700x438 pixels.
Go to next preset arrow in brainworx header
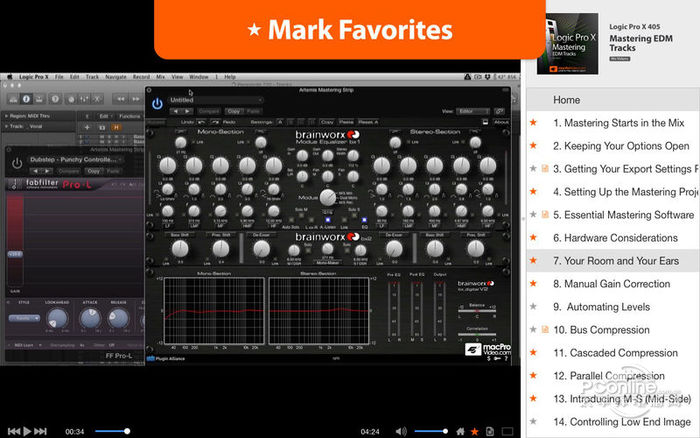tap(187, 111)
